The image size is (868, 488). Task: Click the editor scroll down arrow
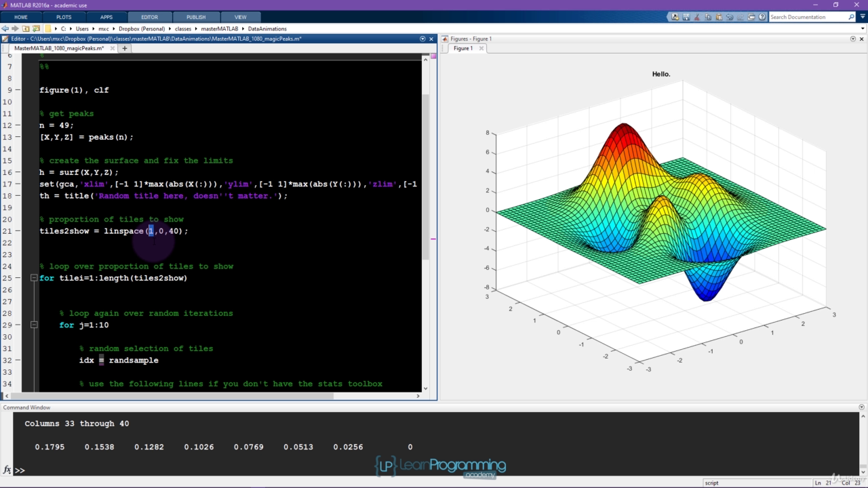[x=425, y=388]
